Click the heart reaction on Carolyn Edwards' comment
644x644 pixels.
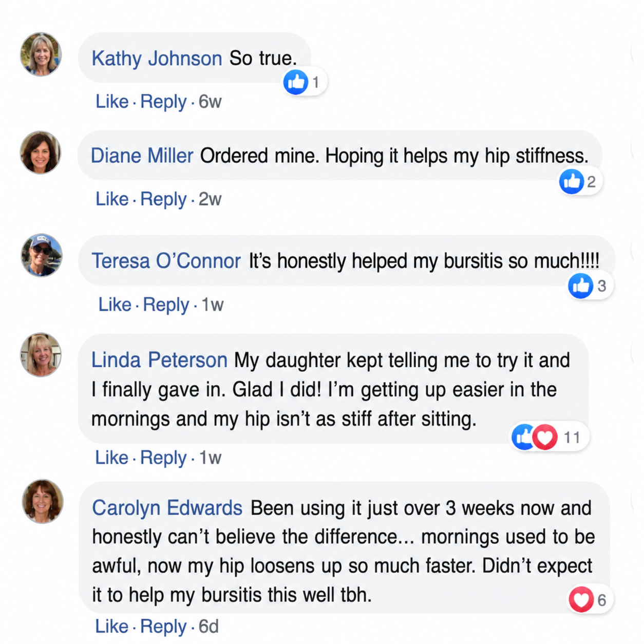pyautogui.click(x=581, y=599)
